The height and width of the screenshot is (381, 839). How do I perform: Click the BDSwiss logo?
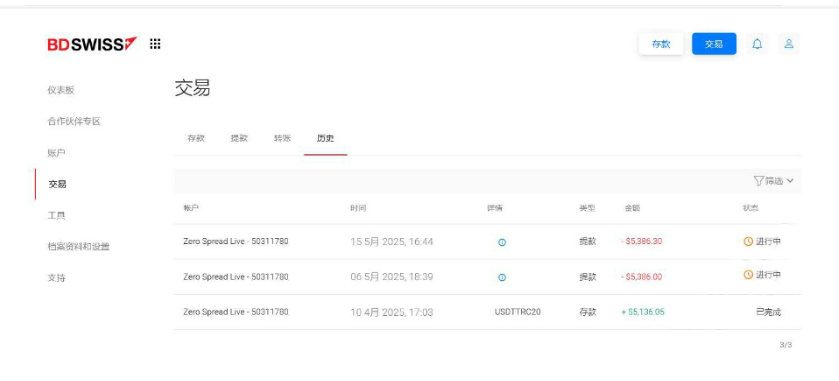pos(92,44)
